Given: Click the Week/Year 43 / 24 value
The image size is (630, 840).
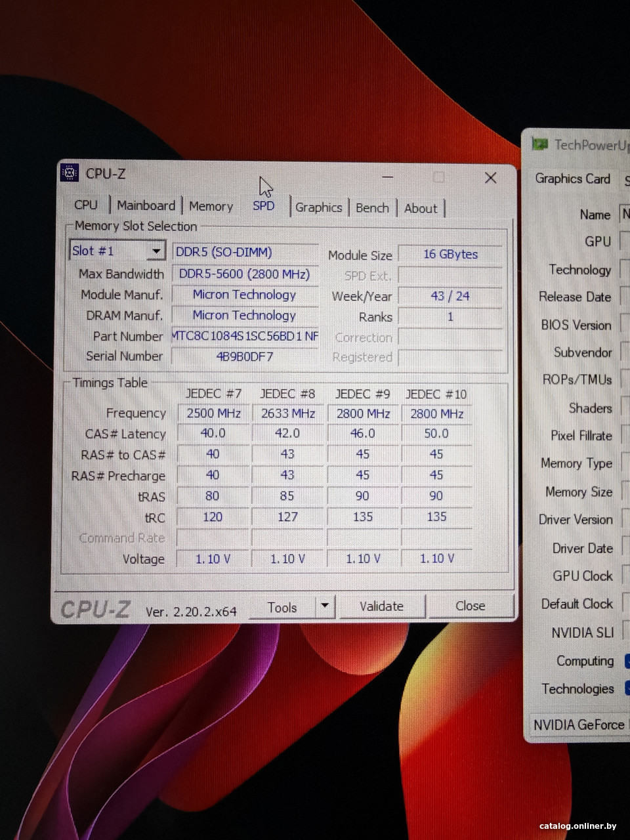Looking at the screenshot, I should tap(450, 296).
